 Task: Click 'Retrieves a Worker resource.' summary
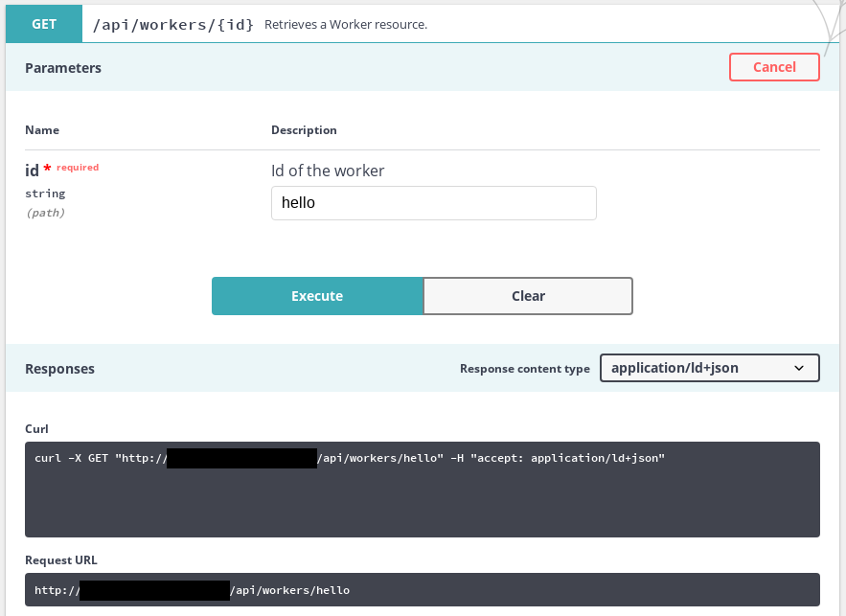[346, 25]
